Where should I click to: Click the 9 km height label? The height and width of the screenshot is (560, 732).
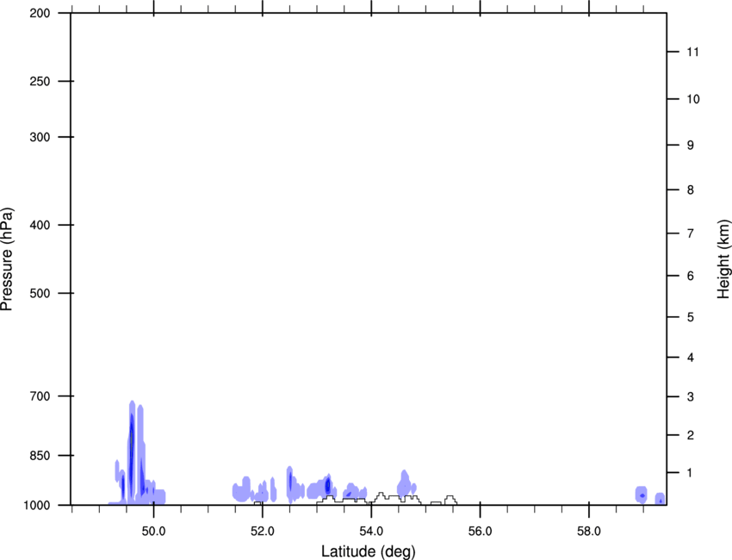coord(690,146)
